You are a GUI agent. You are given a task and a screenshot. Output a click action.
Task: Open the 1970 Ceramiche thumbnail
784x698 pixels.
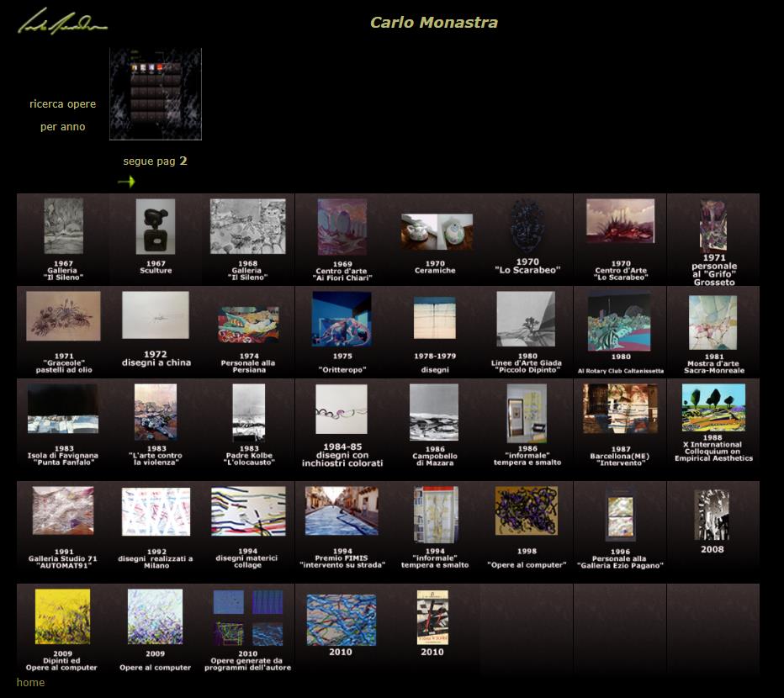pyautogui.click(x=437, y=231)
